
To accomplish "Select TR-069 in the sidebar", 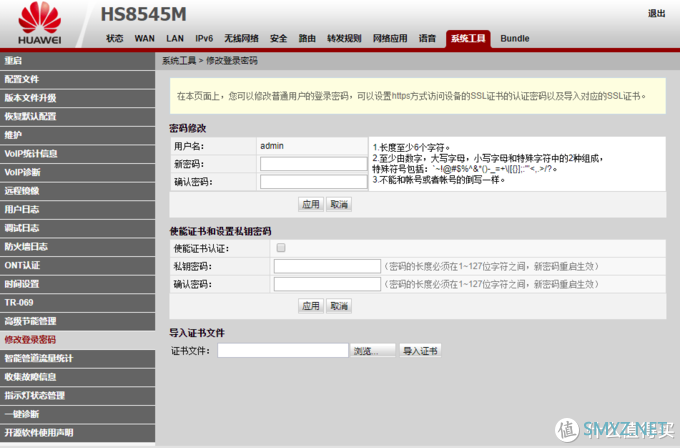I will tap(77, 303).
